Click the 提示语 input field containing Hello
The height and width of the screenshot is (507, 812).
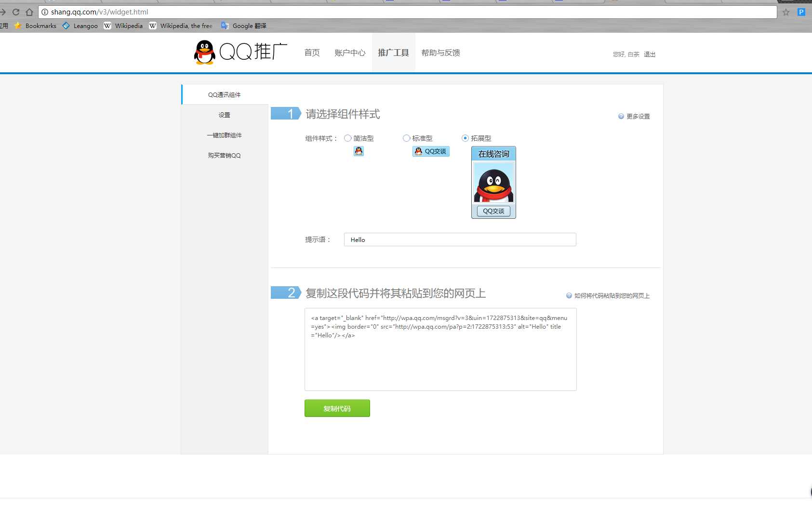click(460, 240)
